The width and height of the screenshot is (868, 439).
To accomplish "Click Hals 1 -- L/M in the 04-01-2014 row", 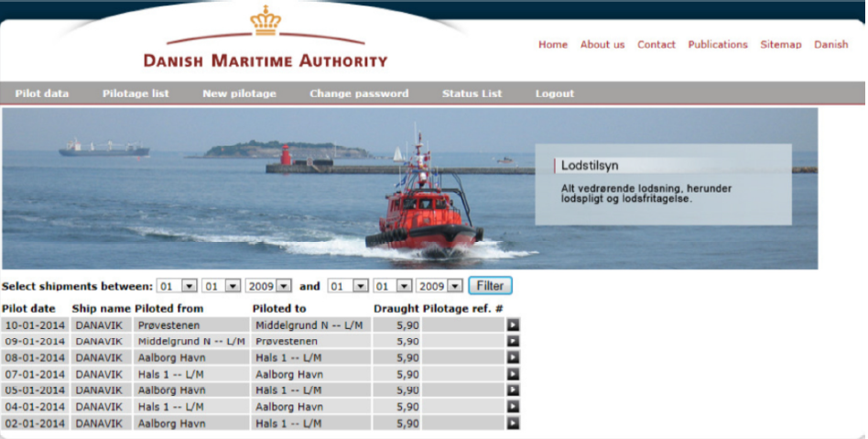I will (x=171, y=407).
